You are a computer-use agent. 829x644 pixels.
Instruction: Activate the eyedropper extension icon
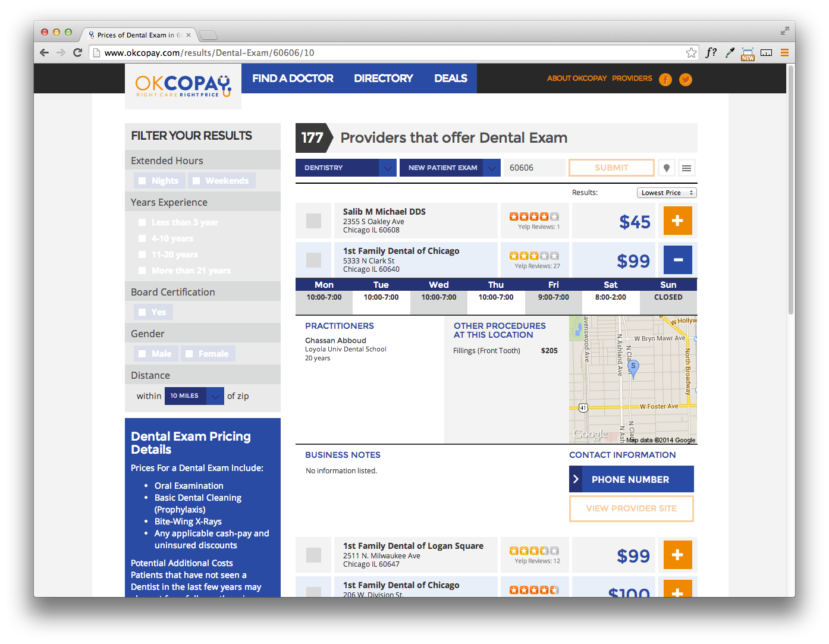730,52
